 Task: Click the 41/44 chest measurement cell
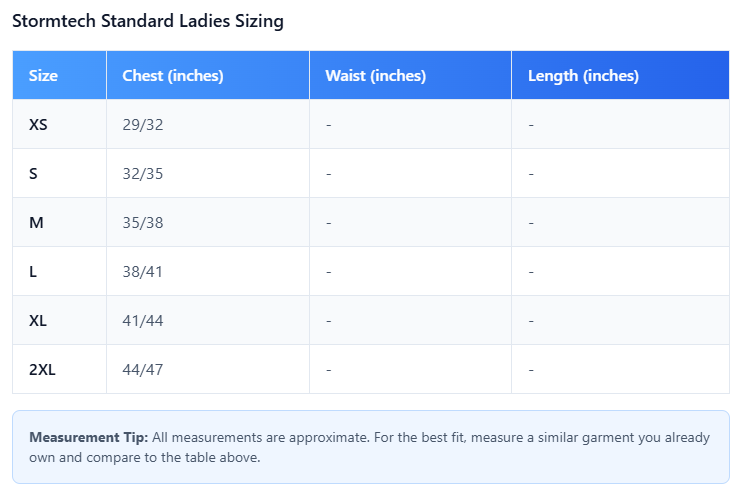208,321
